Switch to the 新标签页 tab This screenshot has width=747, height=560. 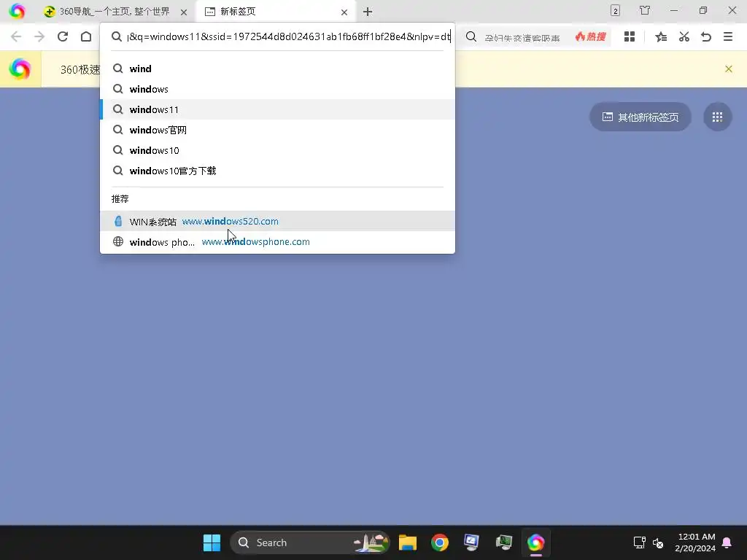click(x=276, y=12)
